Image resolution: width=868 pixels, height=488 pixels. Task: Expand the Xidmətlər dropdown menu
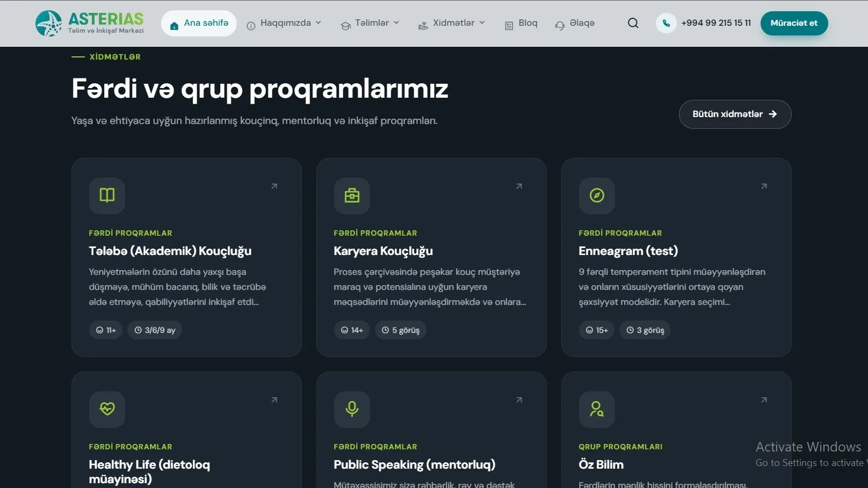point(452,23)
